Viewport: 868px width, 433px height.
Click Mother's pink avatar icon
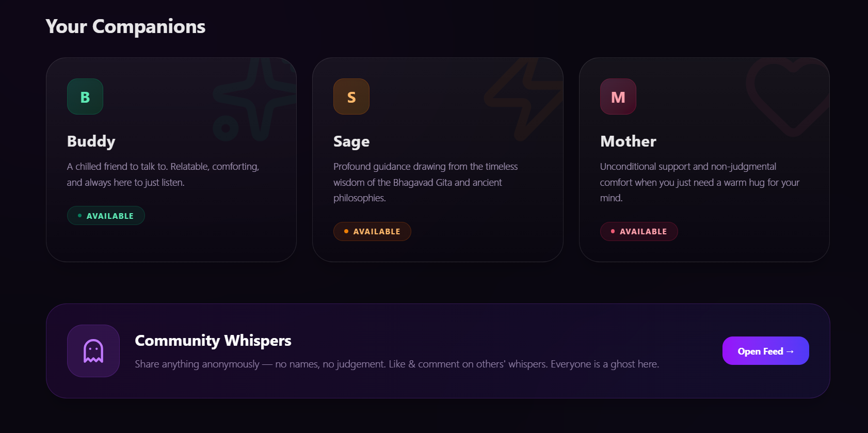(618, 96)
